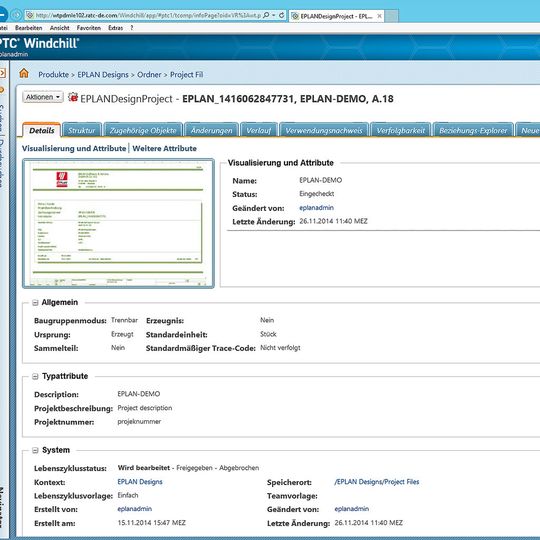Click the 'Trennbar' Baugruppenmodus value
The height and width of the screenshot is (540, 540).
pyautogui.click(x=124, y=320)
